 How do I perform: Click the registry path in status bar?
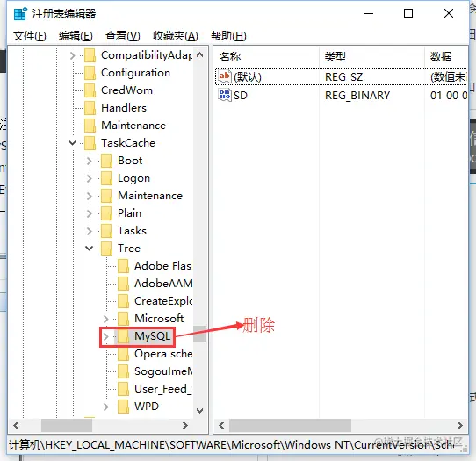coord(231,445)
